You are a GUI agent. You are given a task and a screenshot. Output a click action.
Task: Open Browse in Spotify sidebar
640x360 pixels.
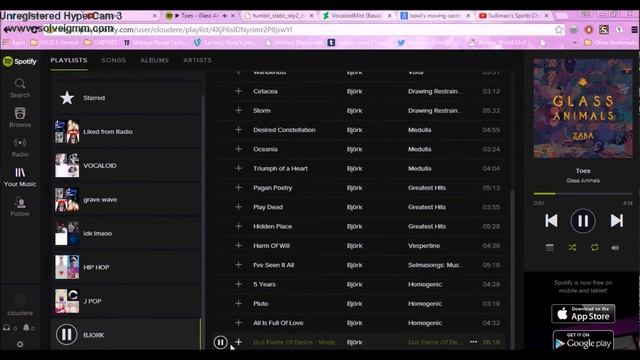click(20, 118)
